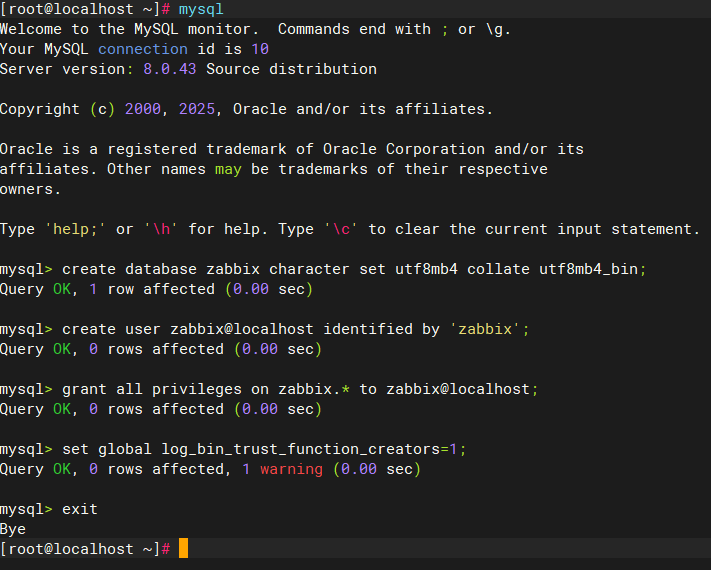711x570 pixels.
Task: Click the 'create user zabbix@localhost' statement
Action: tap(295, 329)
